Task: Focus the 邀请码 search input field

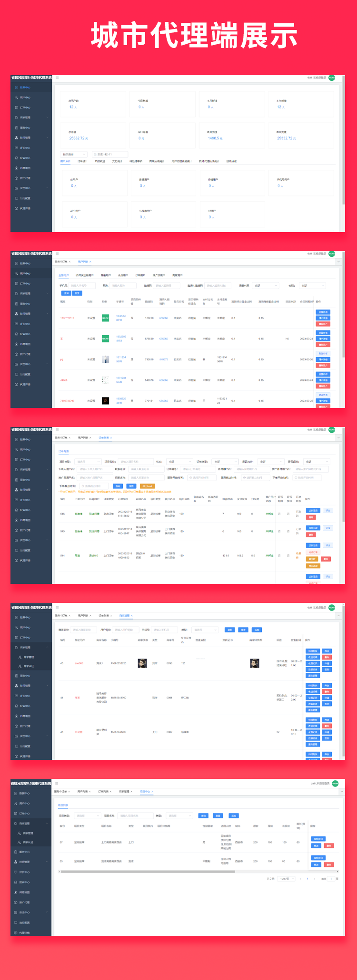Action: 167,286
